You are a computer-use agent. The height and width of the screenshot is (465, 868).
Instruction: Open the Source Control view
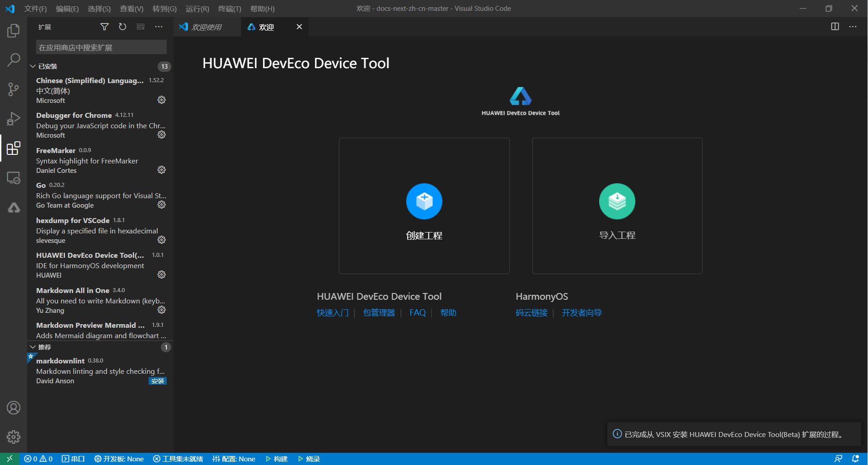(x=14, y=89)
